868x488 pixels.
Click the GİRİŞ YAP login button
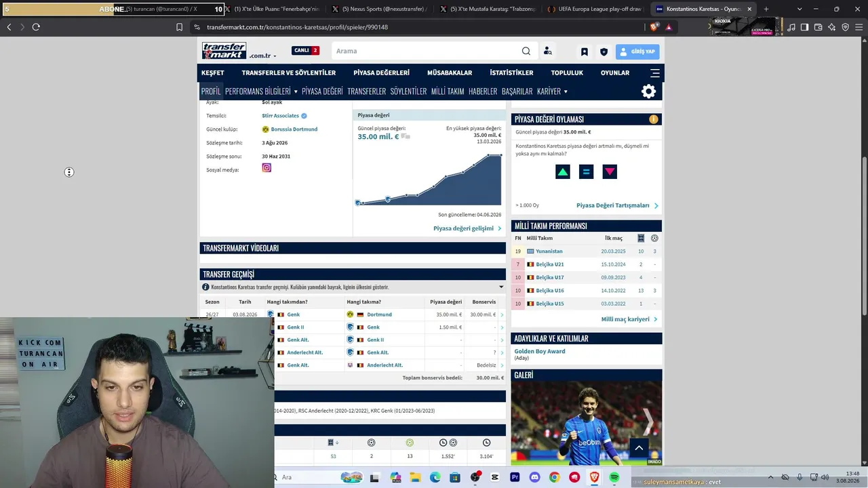tap(637, 52)
